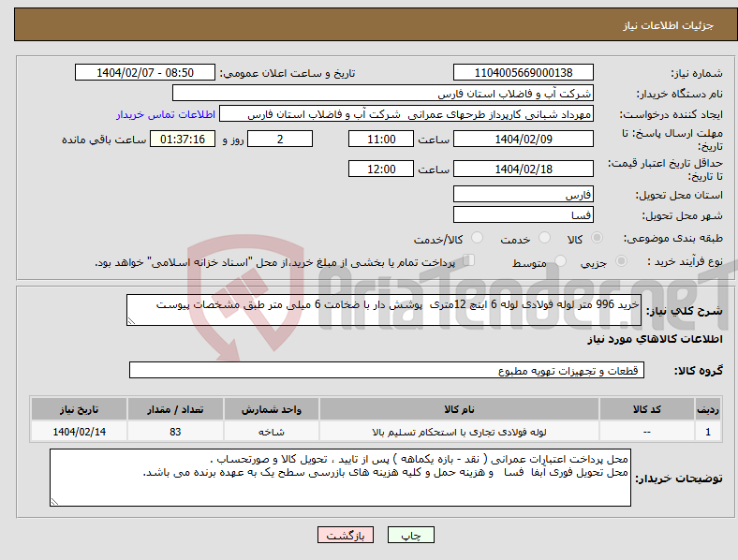Click the announcement date field 1404/02/07 - 08:50
The image size is (738, 560).
coord(145,72)
